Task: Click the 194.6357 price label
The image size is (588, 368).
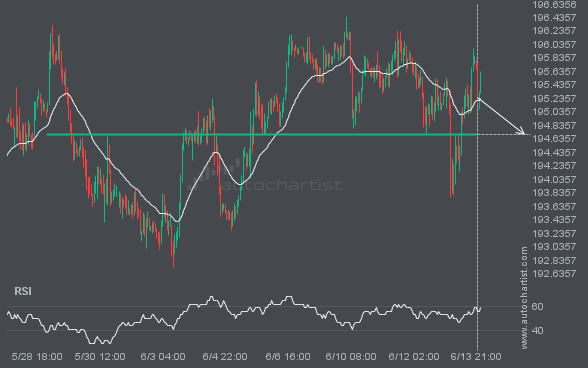Action: tap(554, 139)
